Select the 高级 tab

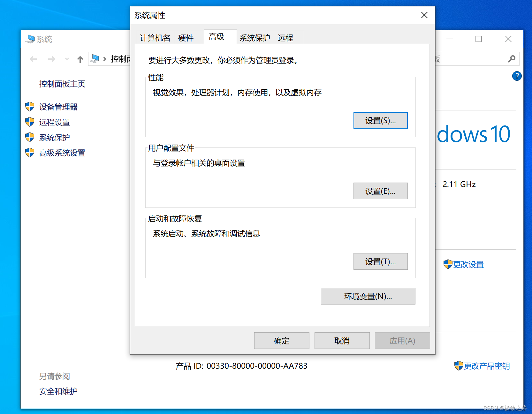(220, 37)
